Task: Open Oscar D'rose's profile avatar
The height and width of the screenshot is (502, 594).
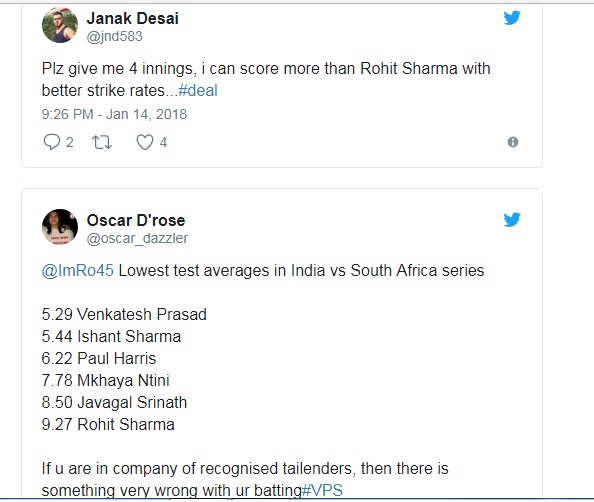Action: point(60,227)
